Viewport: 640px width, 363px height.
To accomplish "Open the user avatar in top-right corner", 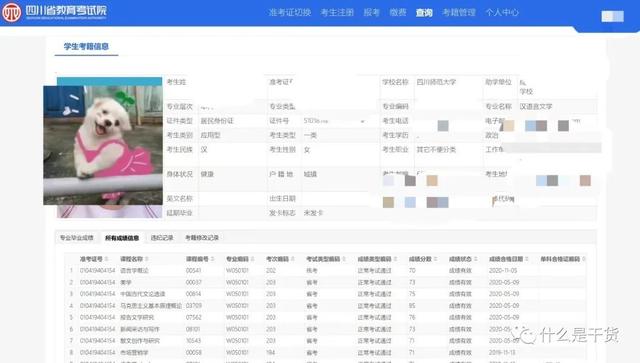I will click(x=613, y=16).
